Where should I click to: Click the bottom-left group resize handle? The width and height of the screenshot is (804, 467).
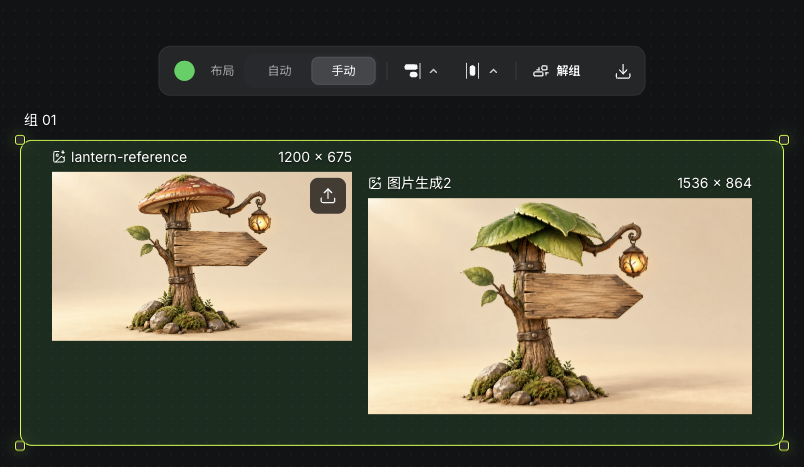point(20,445)
